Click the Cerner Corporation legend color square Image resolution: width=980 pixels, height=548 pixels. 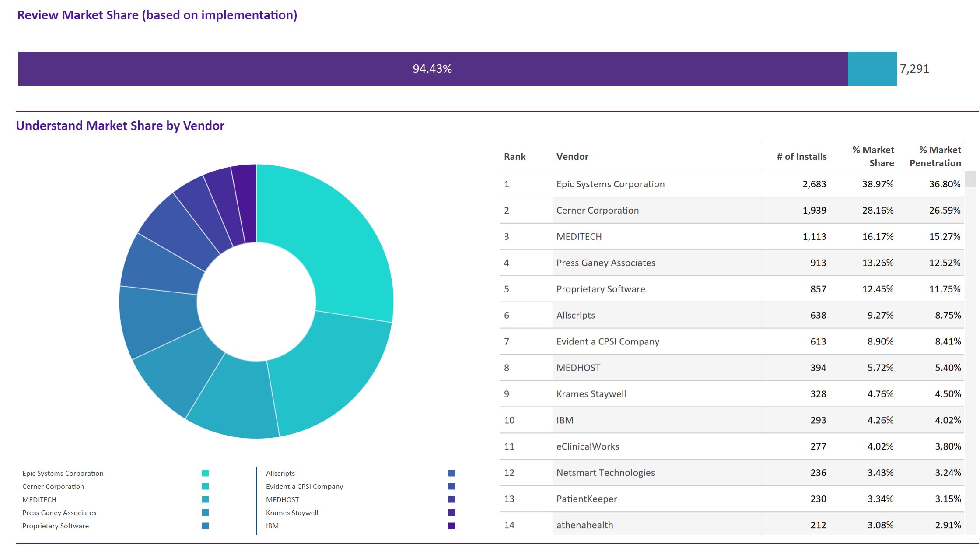(x=205, y=486)
